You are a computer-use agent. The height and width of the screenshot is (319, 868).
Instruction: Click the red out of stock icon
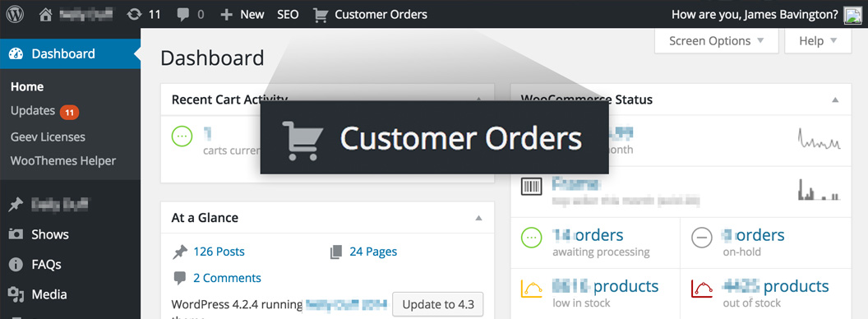coord(701,289)
